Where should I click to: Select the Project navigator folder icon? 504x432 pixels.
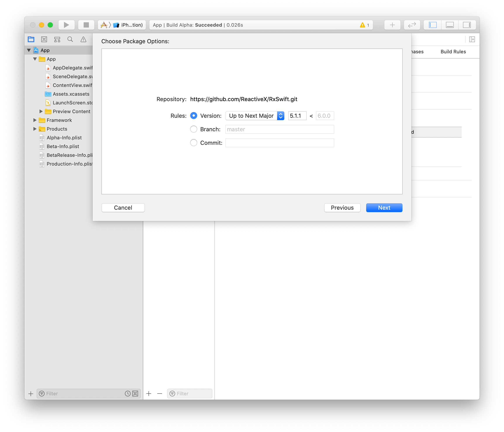point(31,39)
